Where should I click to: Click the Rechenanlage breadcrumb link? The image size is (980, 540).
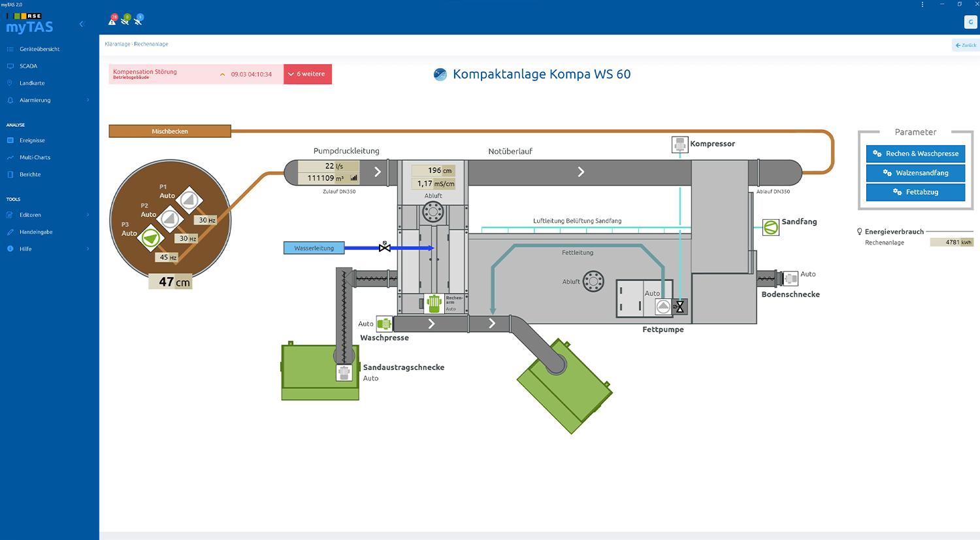(x=151, y=44)
